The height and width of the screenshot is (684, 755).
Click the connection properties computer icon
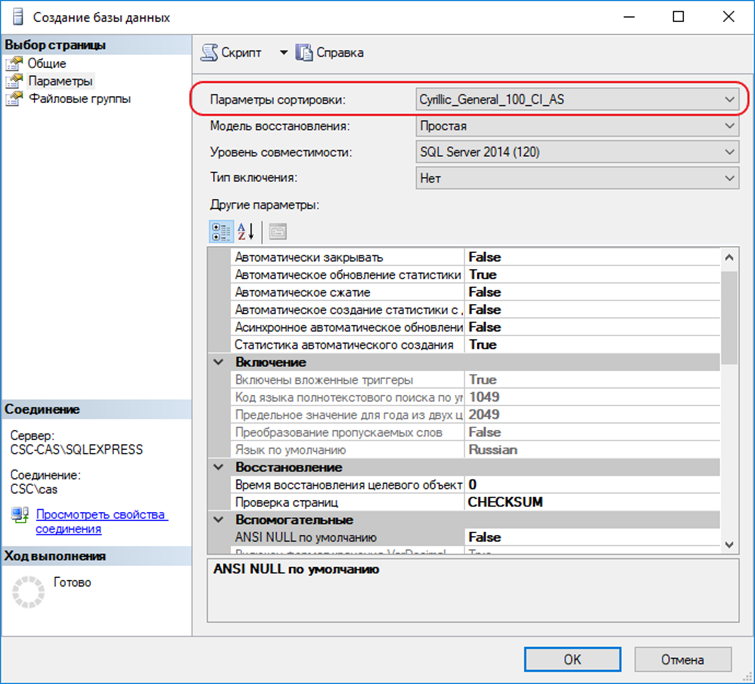(x=20, y=516)
